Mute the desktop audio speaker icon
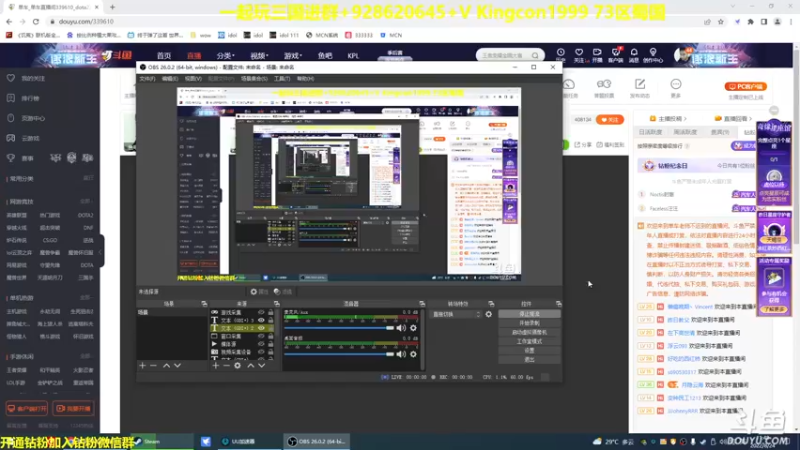The width and height of the screenshot is (800, 450). (x=401, y=354)
